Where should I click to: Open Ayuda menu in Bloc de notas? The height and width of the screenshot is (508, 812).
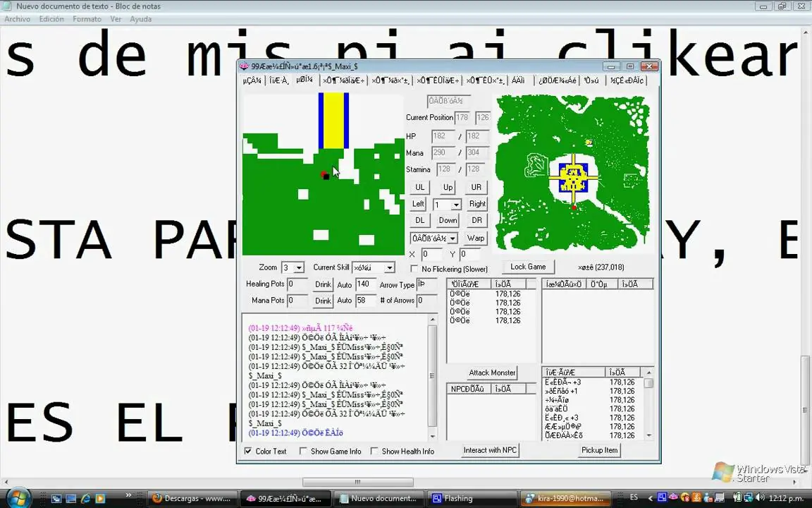tap(140, 18)
